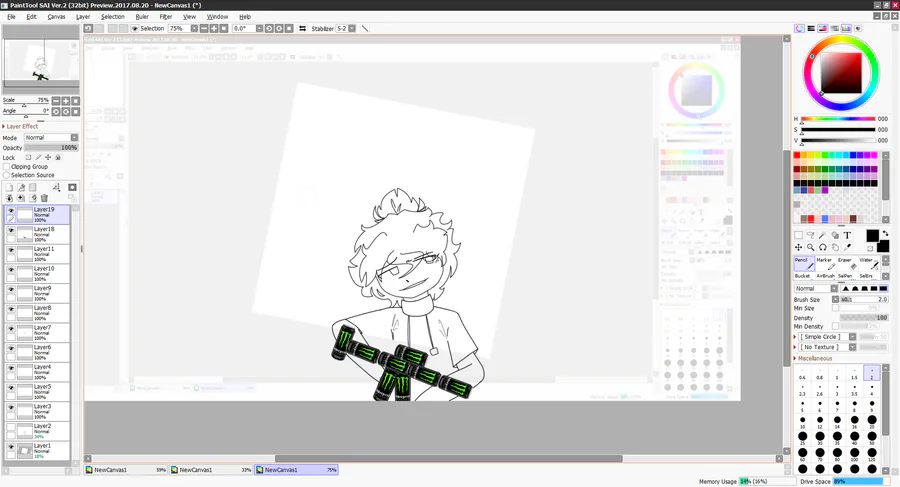Expand the Miscellaneous section
The image size is (900, 487).
[x=813, y=358]
